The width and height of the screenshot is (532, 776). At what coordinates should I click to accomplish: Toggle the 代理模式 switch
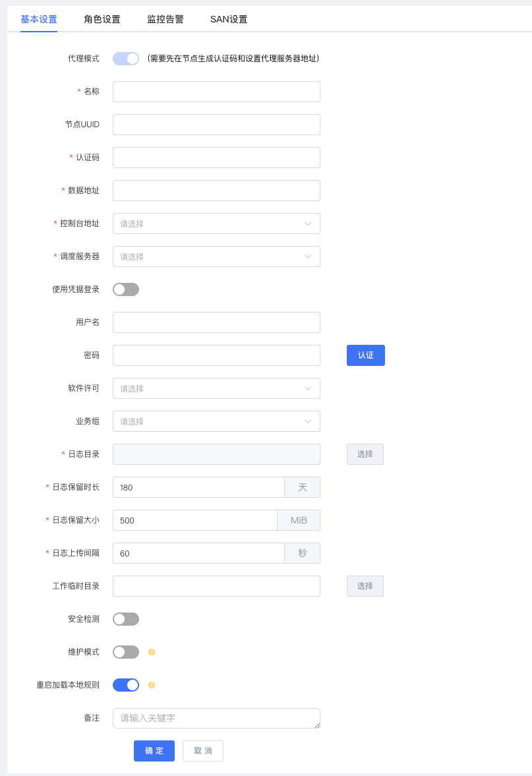(126, 59)
